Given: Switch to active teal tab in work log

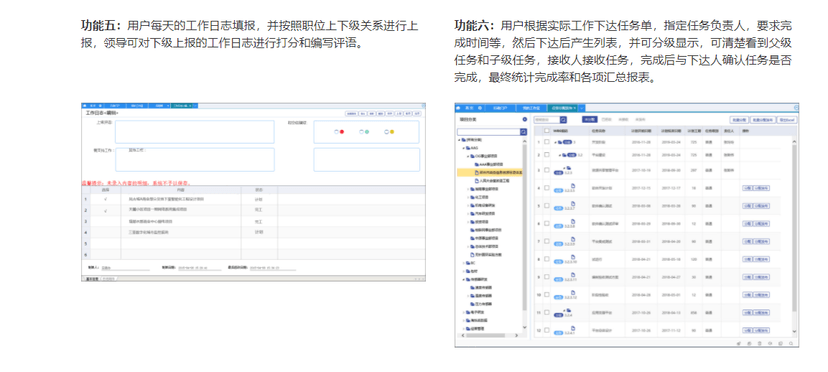Looking at the screenshot, I should (x=181, y=106).
